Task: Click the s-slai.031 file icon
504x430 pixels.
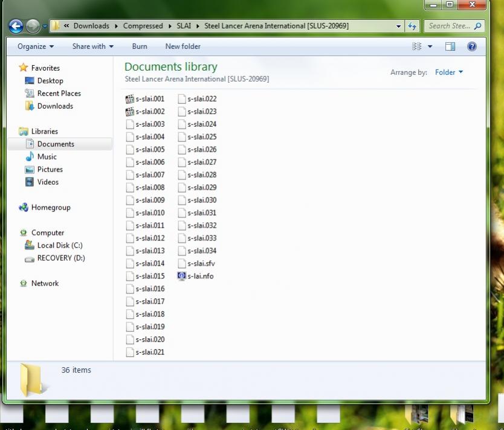Action: (182, 213)
